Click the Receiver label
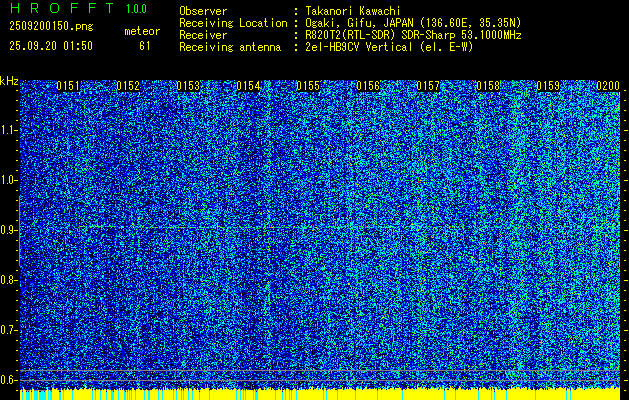 tap(203, 35)
